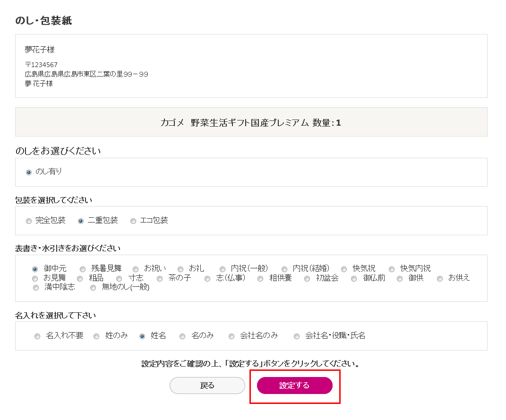Select お祝い as the inscription

coord(136,269)
